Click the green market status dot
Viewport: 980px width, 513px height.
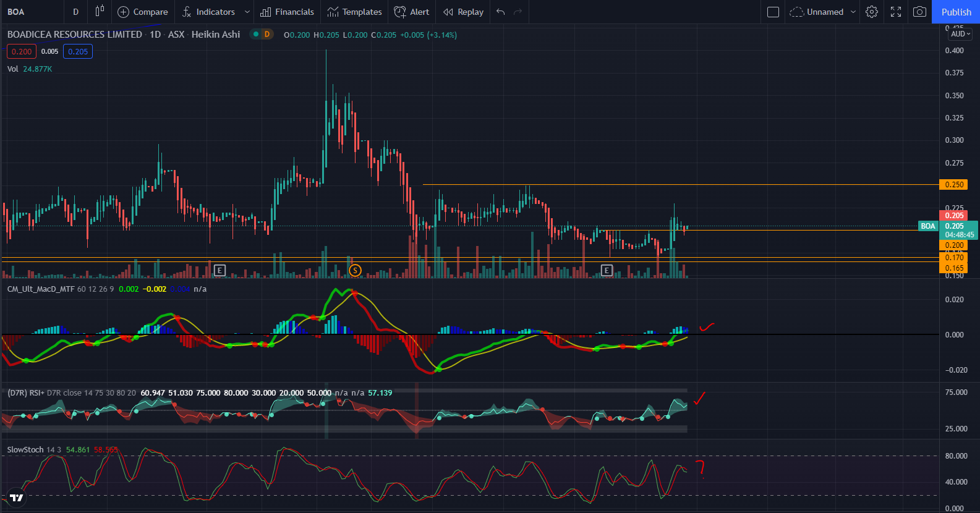click(x=256, y=35)
